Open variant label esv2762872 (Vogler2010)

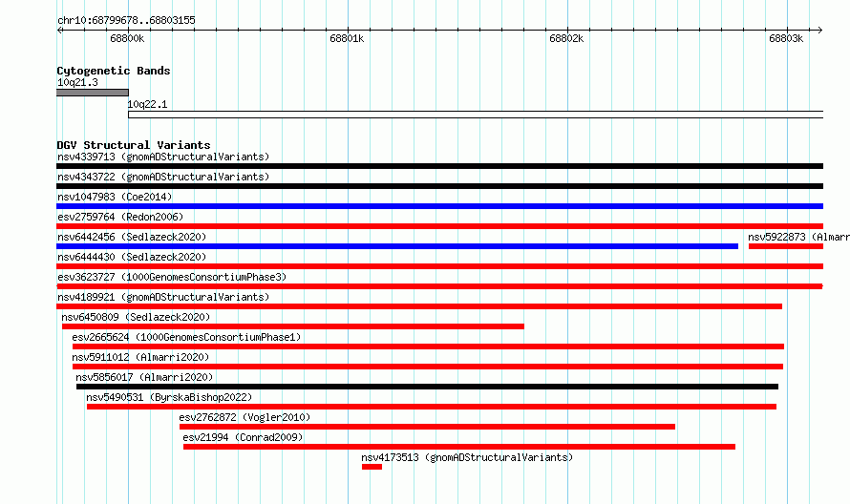tap(244, 418)
